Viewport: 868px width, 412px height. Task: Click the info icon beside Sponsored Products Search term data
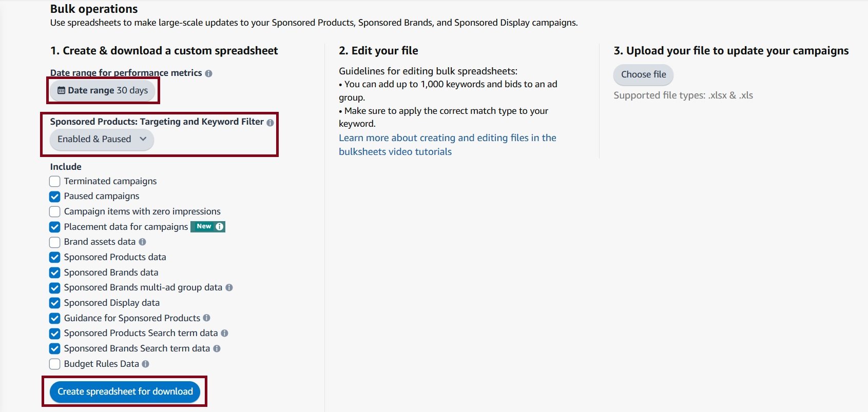point(224,333)
